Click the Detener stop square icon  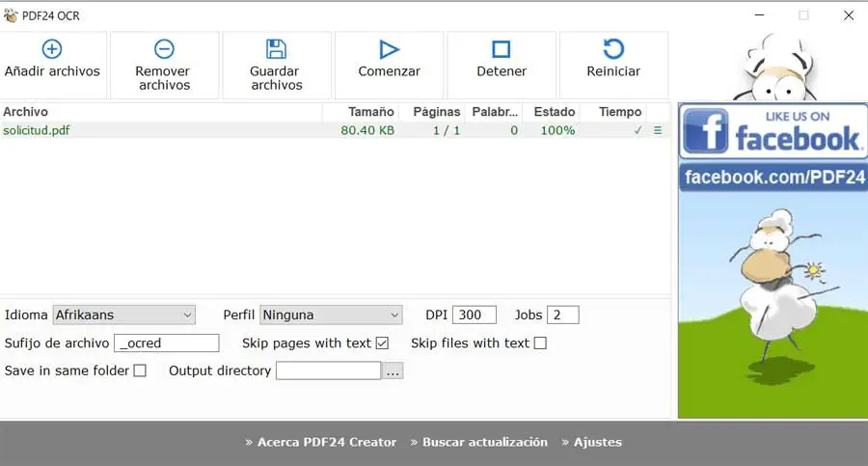pos(502,49)
